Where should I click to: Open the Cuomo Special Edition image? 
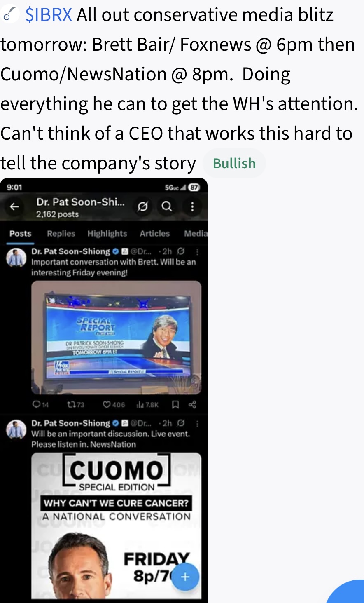[x=116, y=526]
